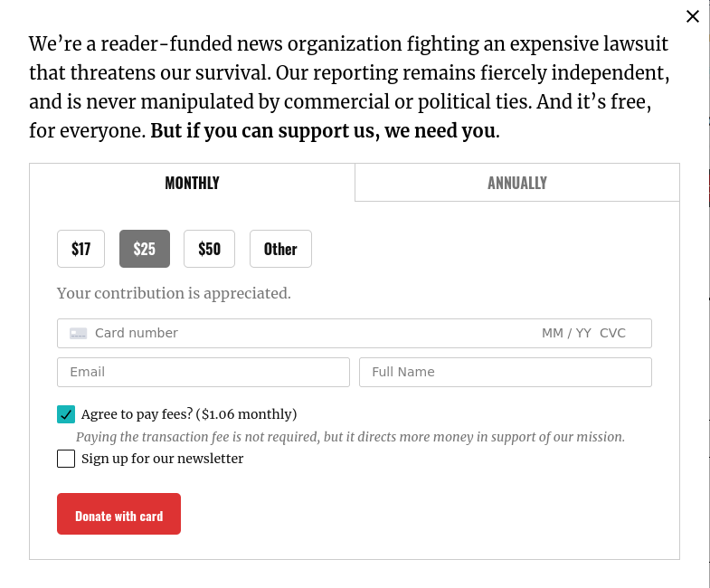Focus the Full Name input field

coord(506,373)
